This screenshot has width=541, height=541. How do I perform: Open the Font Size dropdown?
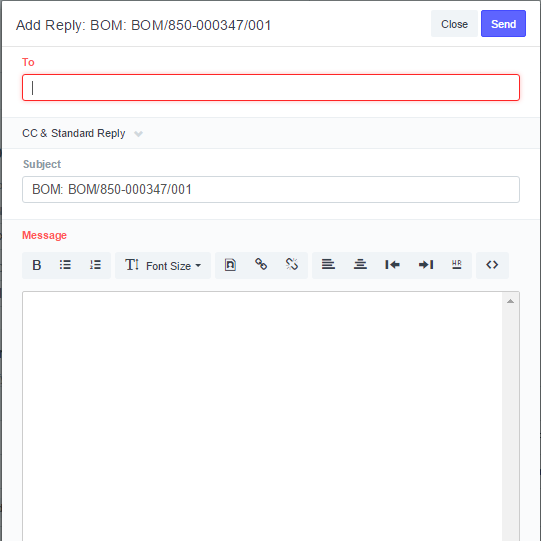163,265
